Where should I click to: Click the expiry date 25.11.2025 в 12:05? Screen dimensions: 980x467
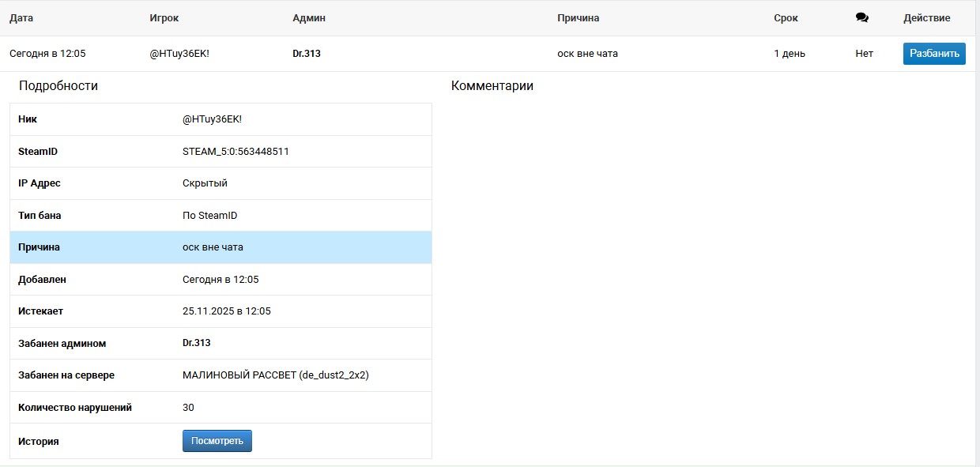coord(227,311)
